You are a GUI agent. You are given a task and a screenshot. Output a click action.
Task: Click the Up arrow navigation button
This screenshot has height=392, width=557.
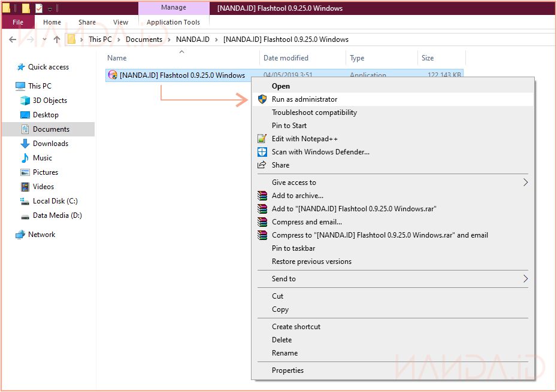click(x=57, y=39)
